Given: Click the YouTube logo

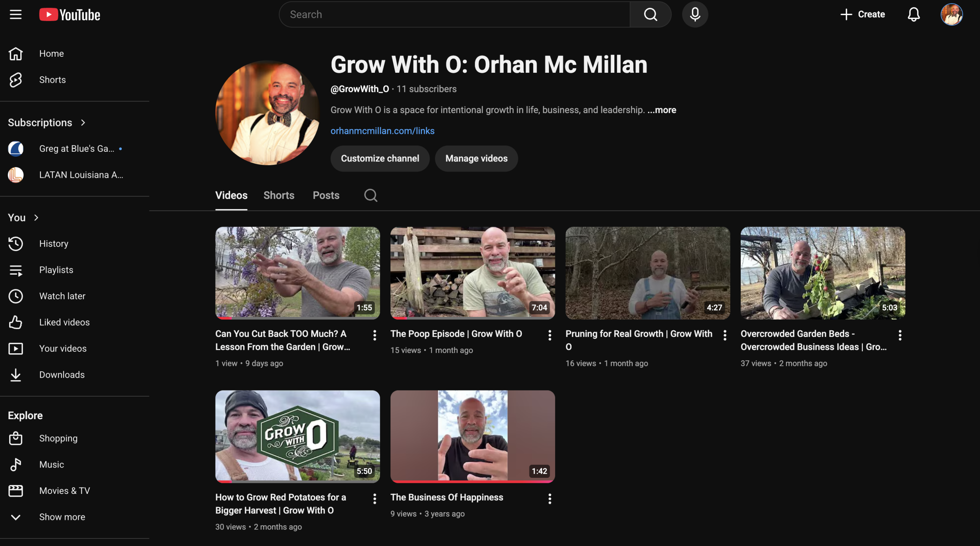Looking at the screenshot, I should (x=69, y=14).
